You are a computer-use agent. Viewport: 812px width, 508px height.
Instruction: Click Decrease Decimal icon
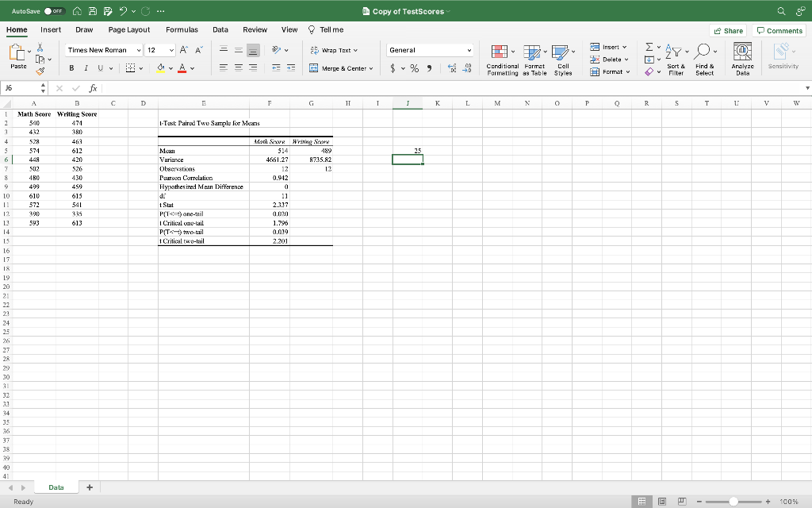pos(467,68)
